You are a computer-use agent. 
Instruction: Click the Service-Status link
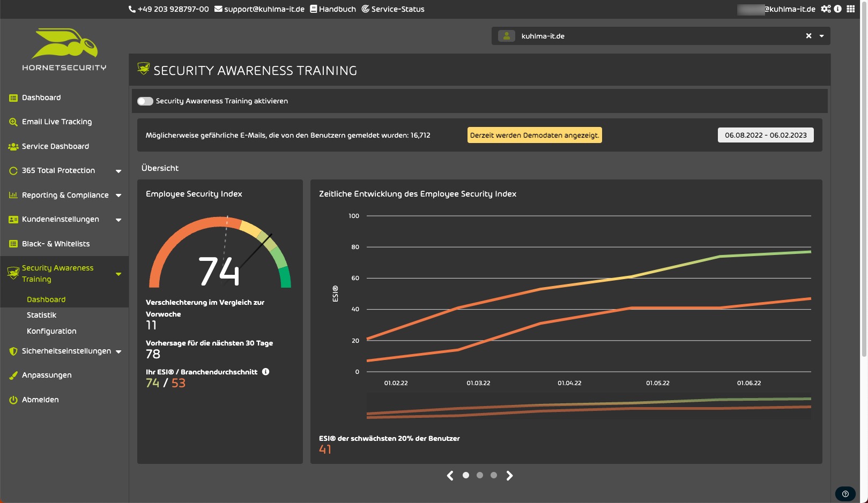point(398,9)
